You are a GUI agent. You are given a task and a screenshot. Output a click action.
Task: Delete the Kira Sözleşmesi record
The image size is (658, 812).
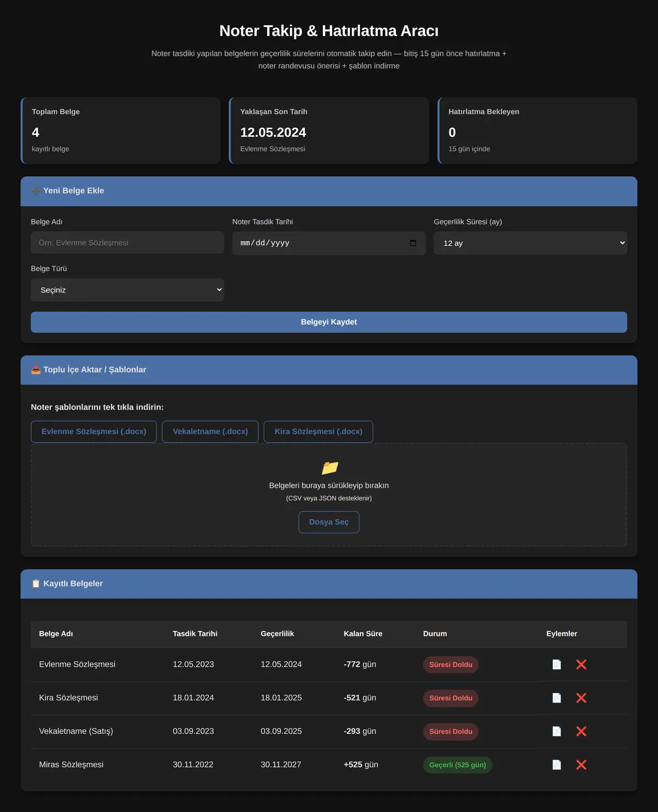pos(581,698)
